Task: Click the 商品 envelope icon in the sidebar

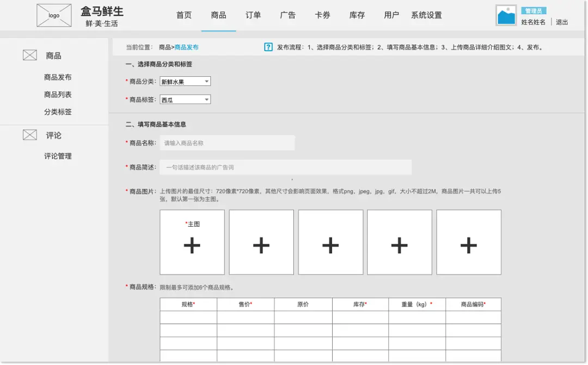Action: (x=29, y=54)
